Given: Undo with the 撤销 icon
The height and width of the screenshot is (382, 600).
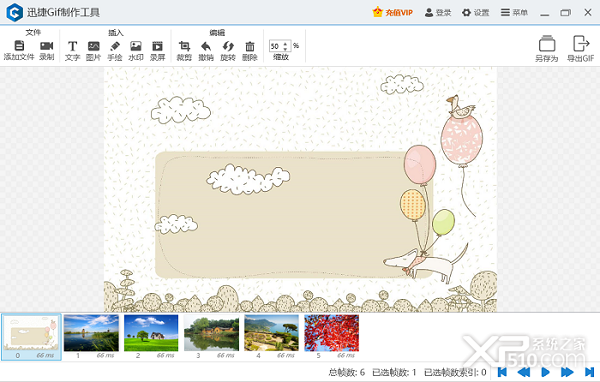Looking at the screenshot, I should coord(206,46).
